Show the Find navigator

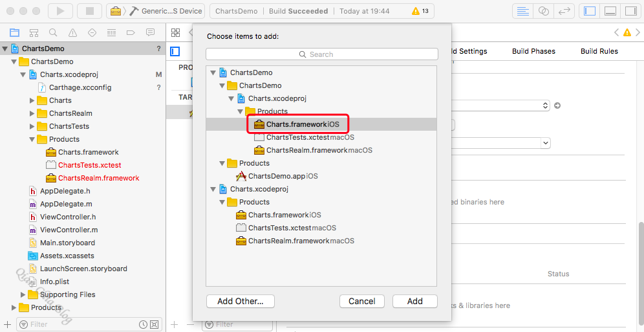click(x=53, y=32)
